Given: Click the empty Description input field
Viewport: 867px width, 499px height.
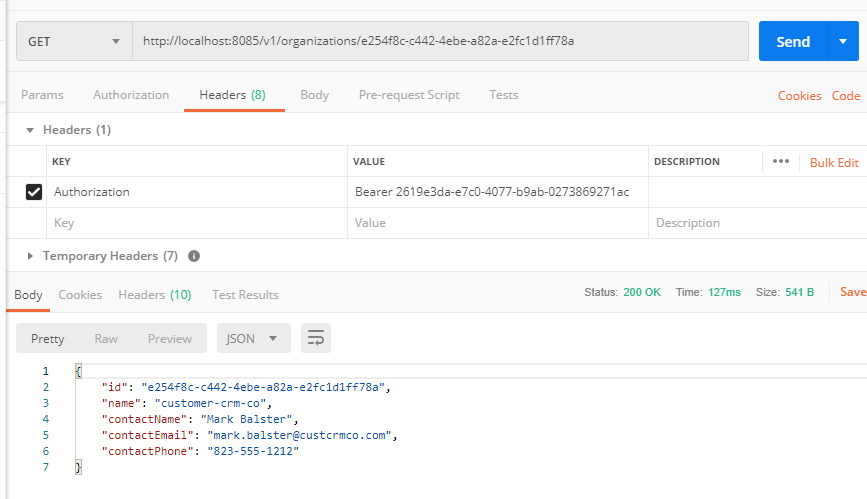Looking at the screenshot, I should (758, 223).
